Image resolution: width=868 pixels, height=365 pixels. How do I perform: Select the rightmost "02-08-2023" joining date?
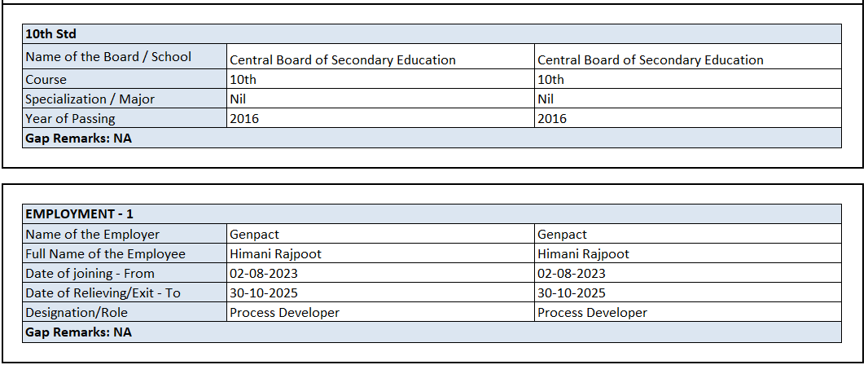coord(572,274)
